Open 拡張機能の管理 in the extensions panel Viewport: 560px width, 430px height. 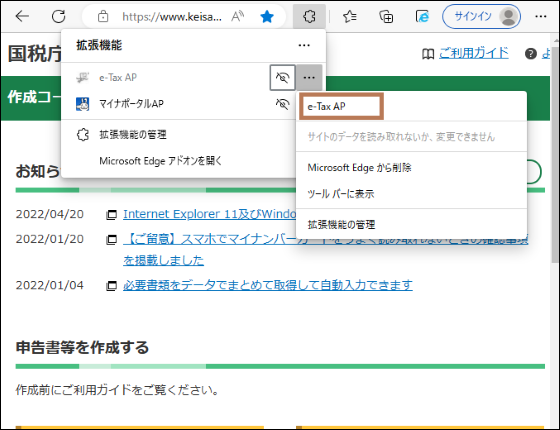point(133,135)
